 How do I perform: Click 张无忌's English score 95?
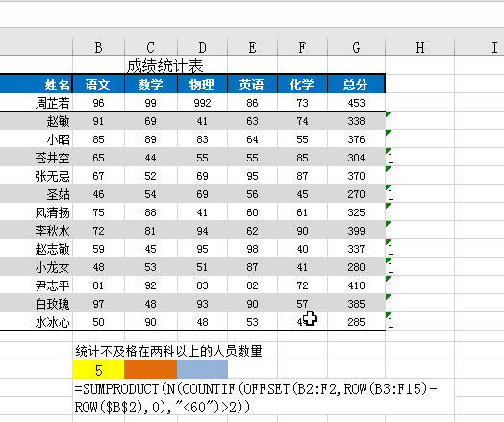point(252,176)
